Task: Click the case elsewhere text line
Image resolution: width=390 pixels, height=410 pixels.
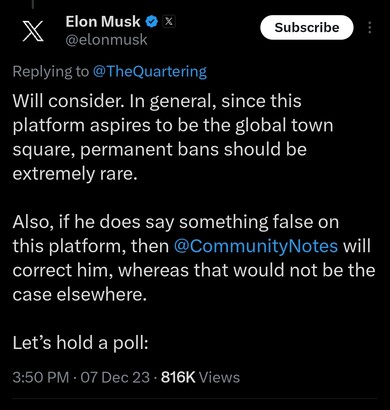Action: [79, 294]
